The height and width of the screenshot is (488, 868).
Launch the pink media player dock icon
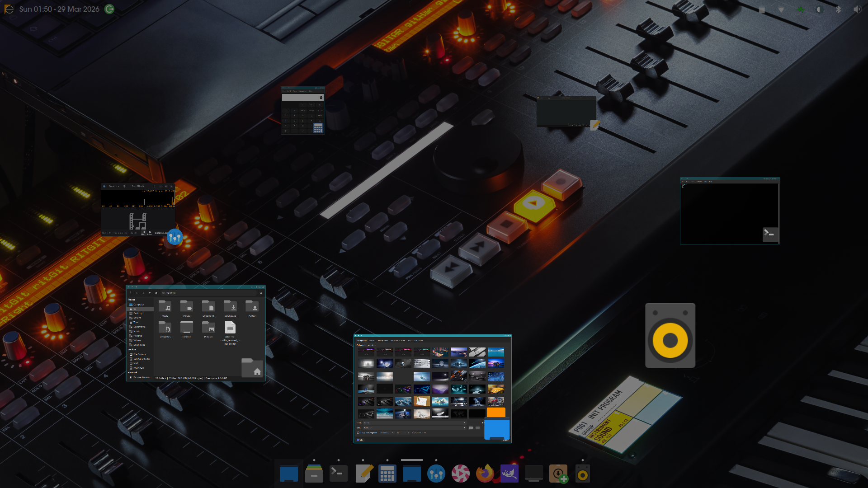460,474
